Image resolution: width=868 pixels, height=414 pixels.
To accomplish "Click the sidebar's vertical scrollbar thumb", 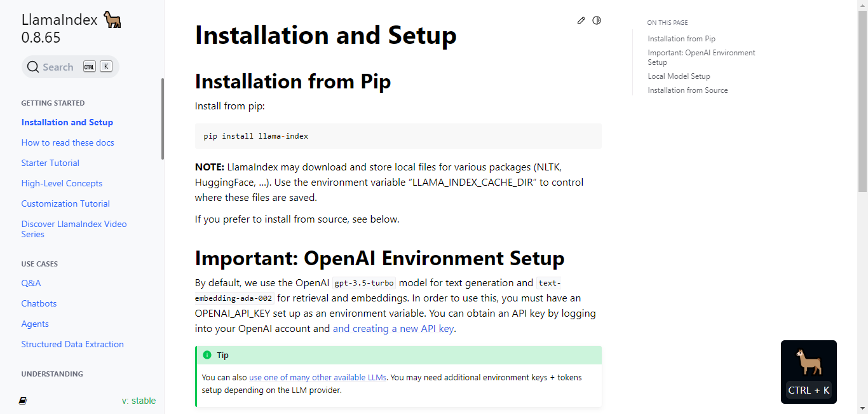I will pos(163,118).
